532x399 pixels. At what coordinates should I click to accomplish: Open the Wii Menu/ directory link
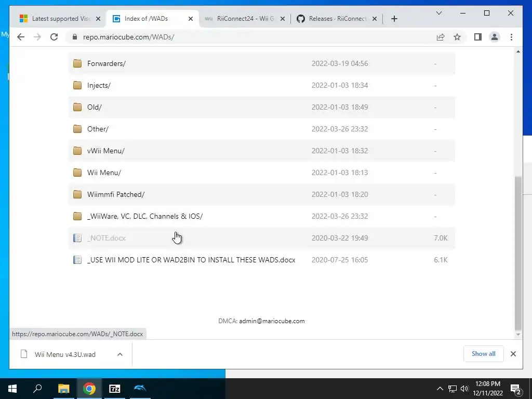point(104,172)
